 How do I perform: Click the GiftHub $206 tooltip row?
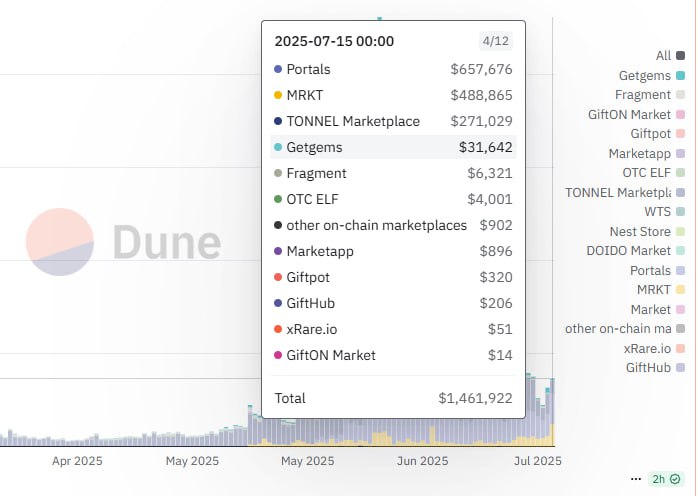pyautogui.click(x=393, y=303)
